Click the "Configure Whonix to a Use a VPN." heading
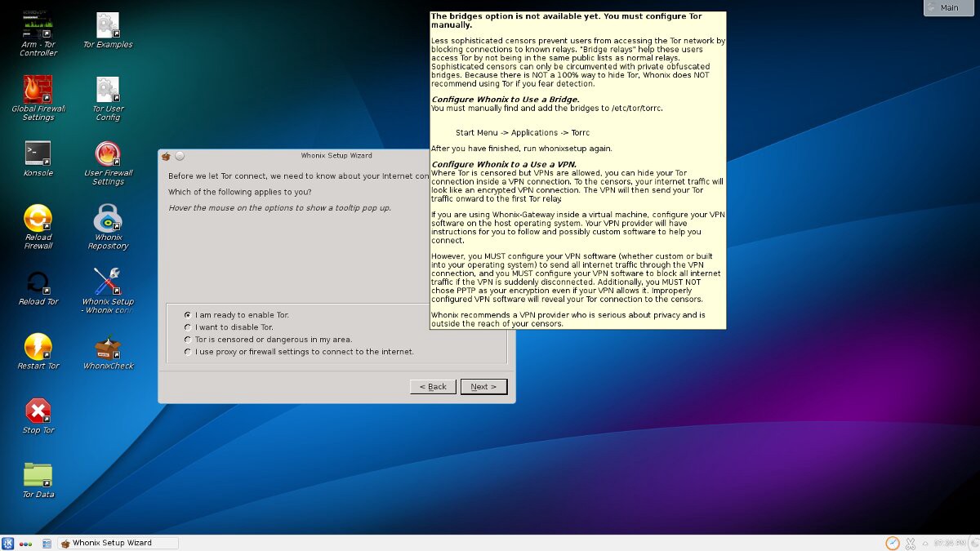This screenshot has height=551, width=980. [504, 165]
